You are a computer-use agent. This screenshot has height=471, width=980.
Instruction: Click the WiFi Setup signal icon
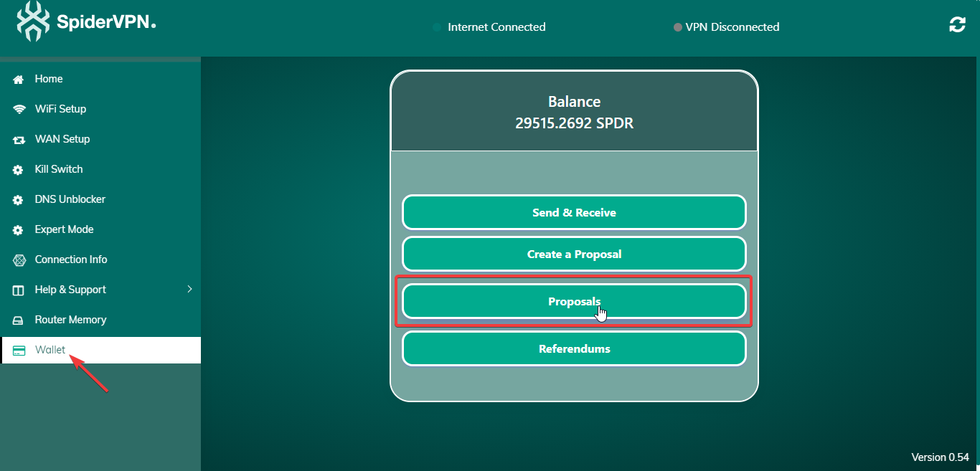tap(19, 110)
